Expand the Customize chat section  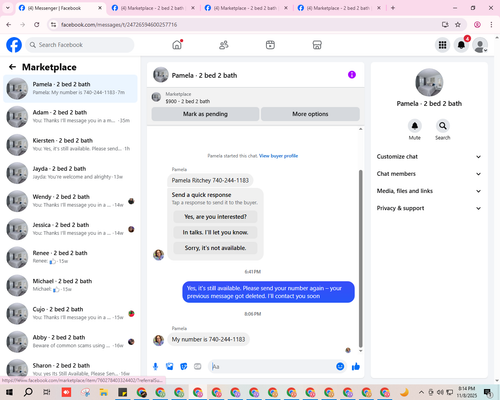click(x=429, y=157)
